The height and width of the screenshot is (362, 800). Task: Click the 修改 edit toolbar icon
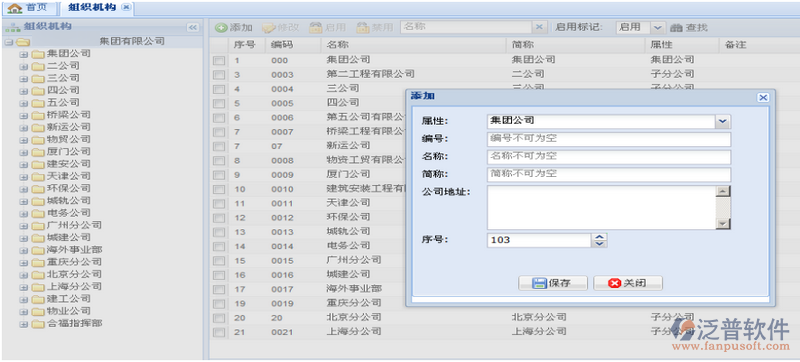[x=269, y=28]
